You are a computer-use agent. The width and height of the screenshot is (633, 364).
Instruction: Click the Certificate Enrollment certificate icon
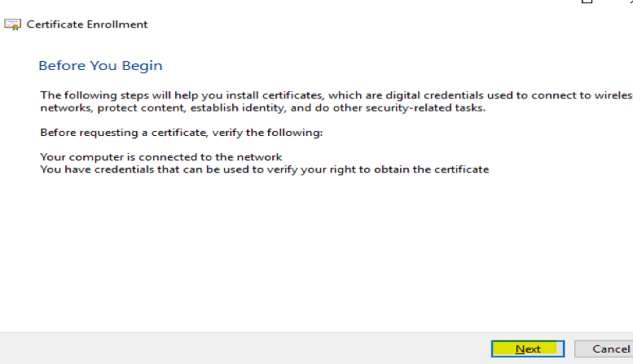coord(12,24)
